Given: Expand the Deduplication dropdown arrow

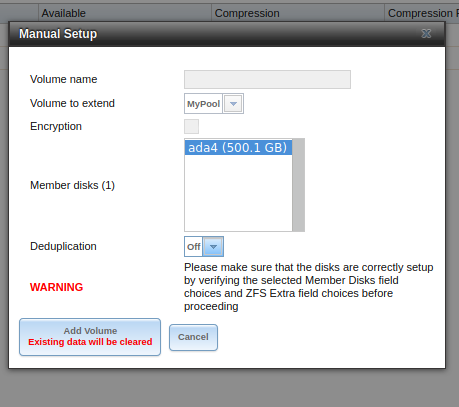Looking at the screenshot, I should 213,247.
